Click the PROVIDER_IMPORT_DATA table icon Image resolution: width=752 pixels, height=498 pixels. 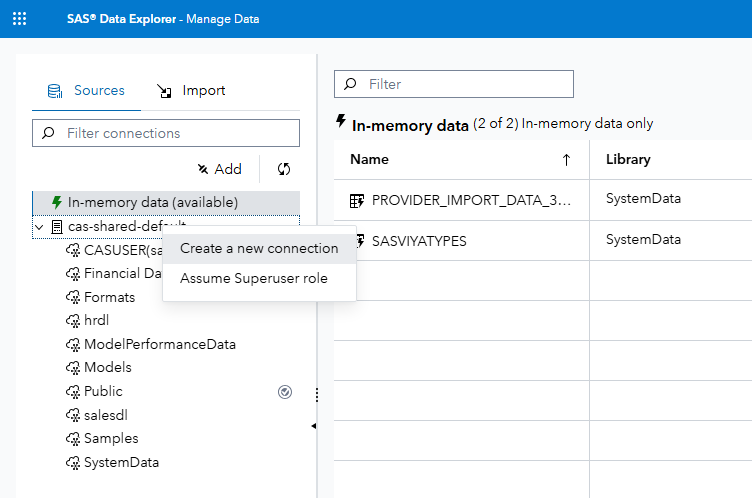click(x=358, y=200)
